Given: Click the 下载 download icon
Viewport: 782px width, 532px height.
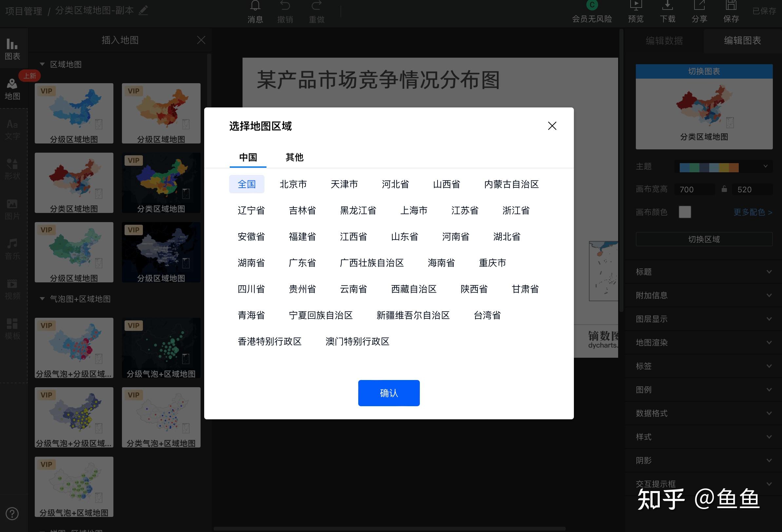Looking at the screenshot, I should [x=668, y=5].
